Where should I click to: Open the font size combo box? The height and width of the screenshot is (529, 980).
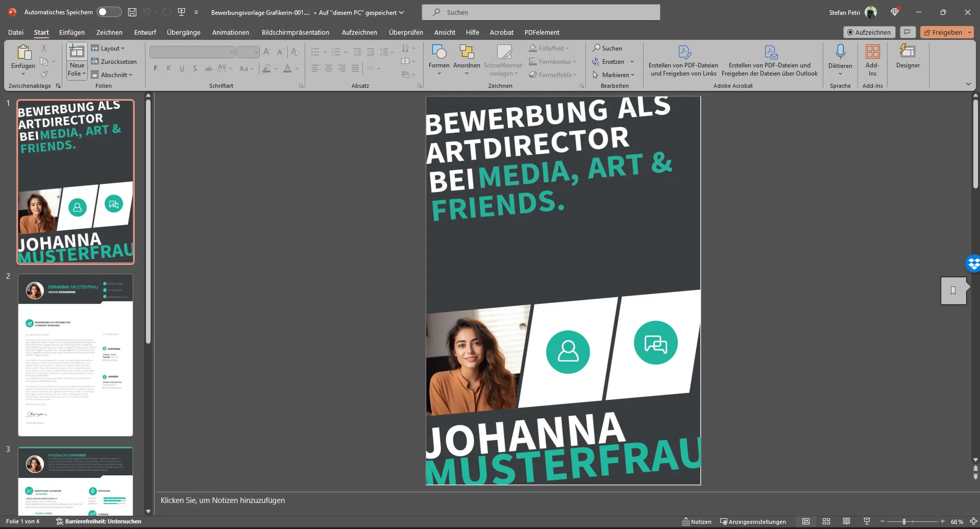248,52
